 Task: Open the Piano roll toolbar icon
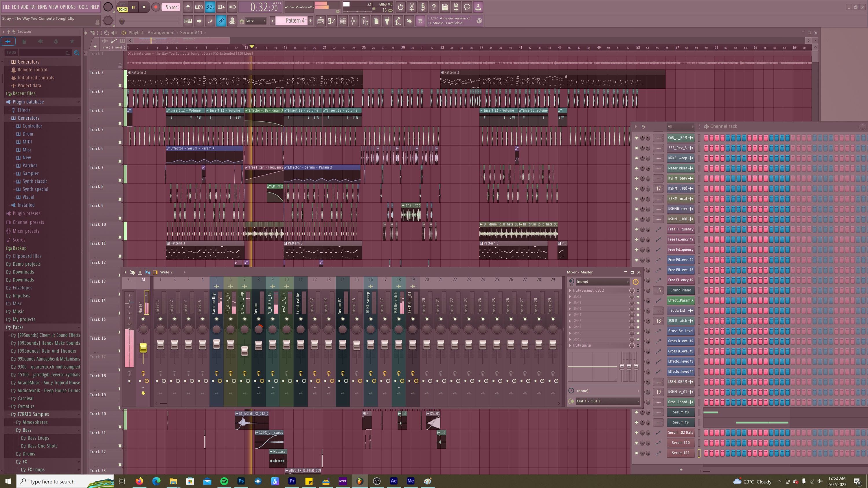tap(332, 21)
